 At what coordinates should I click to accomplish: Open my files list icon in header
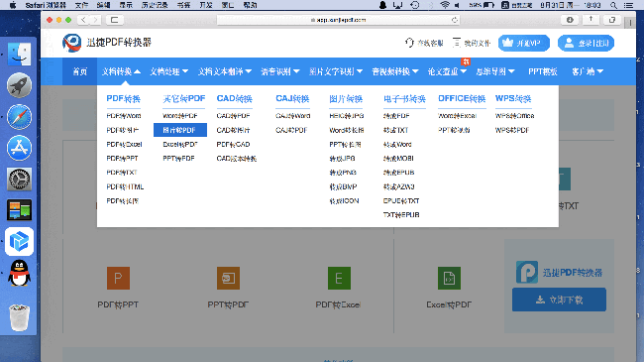(457, 43)
